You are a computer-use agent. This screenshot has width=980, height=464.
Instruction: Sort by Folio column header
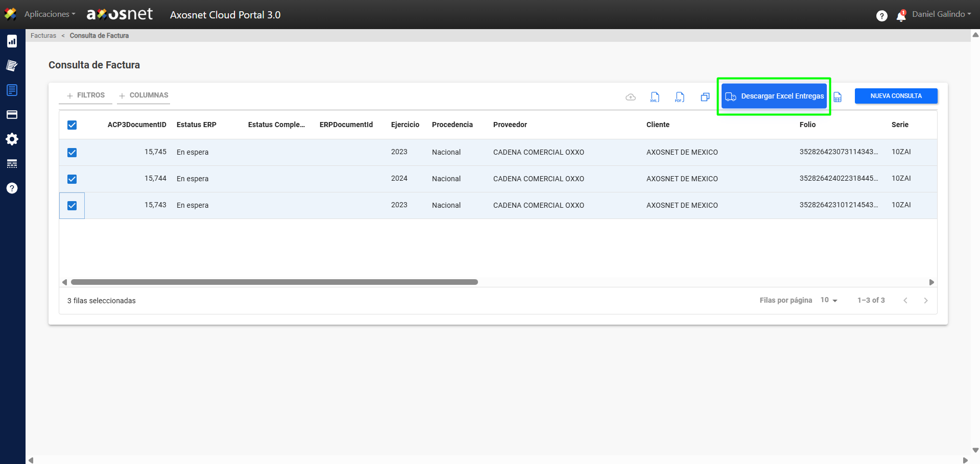coord(807,125)
